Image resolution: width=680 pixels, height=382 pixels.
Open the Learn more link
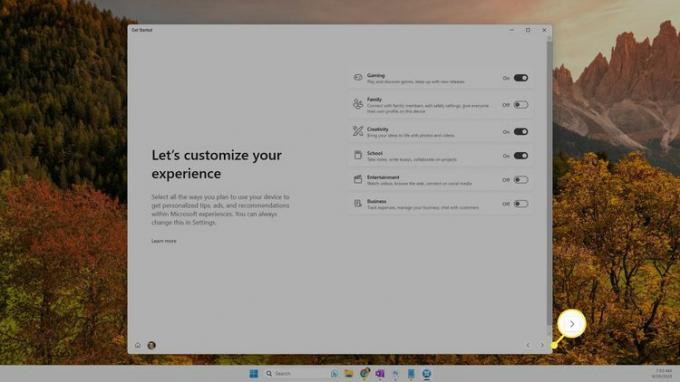tap(164, 241)
